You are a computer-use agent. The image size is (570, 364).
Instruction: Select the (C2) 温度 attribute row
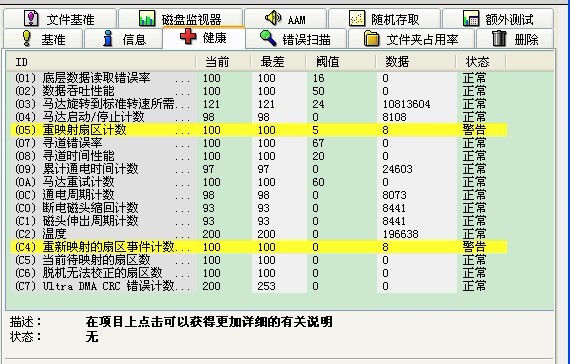tap(260, 234)
